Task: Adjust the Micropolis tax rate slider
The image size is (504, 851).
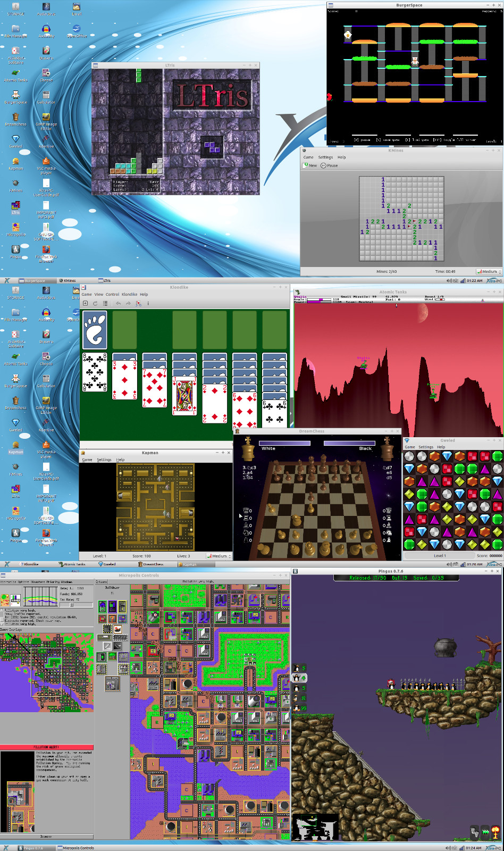Action: 76,605
